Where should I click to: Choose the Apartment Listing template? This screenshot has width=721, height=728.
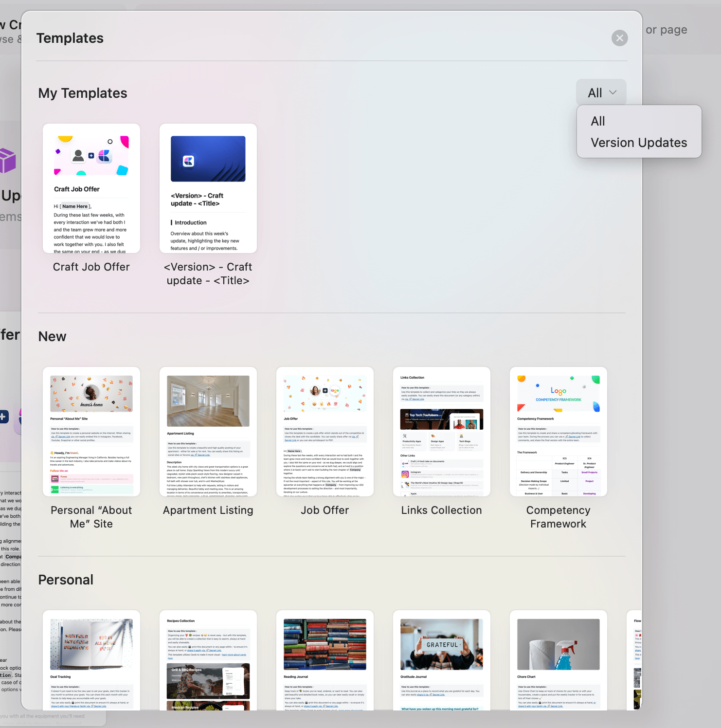click(x=208, y=431)
